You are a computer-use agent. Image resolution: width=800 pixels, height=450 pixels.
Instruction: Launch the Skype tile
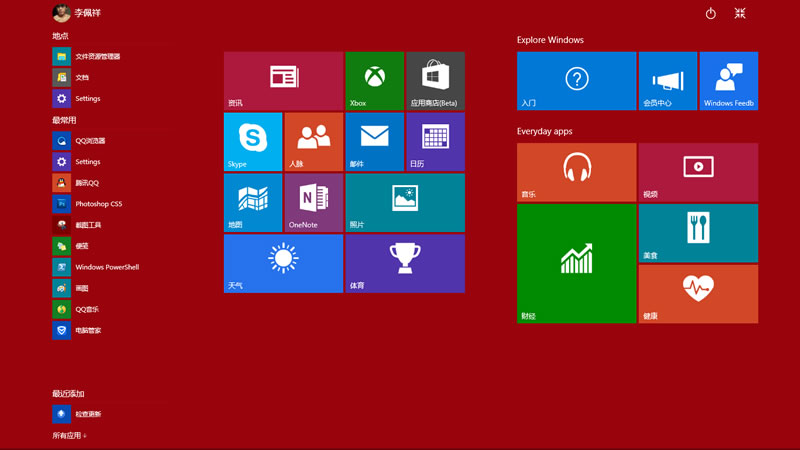pyautogui.click(x=253, y=142)
